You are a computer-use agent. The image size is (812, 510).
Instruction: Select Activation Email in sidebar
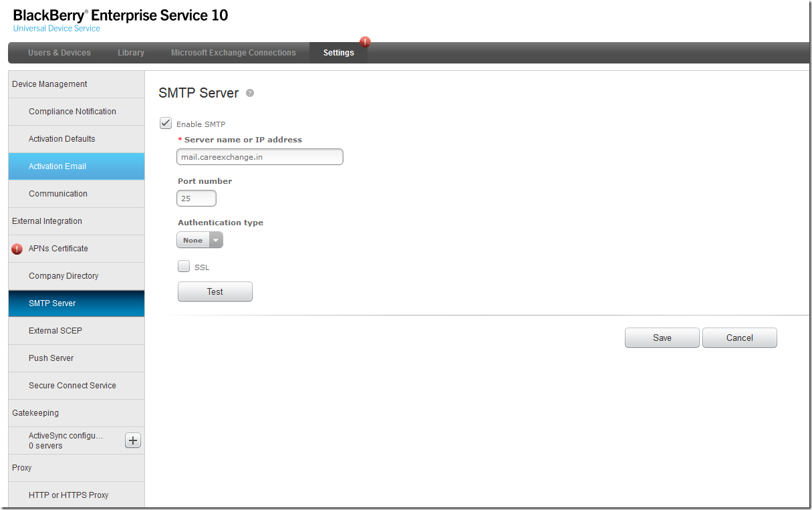coord(76,166)
